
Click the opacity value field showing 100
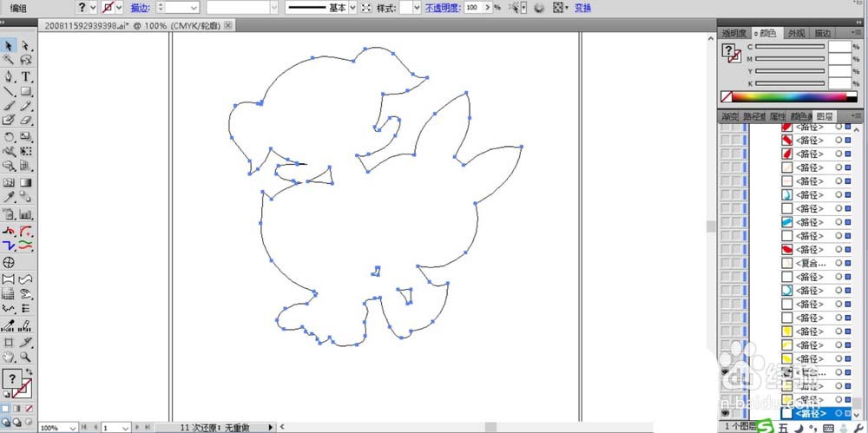pos(473,8)
